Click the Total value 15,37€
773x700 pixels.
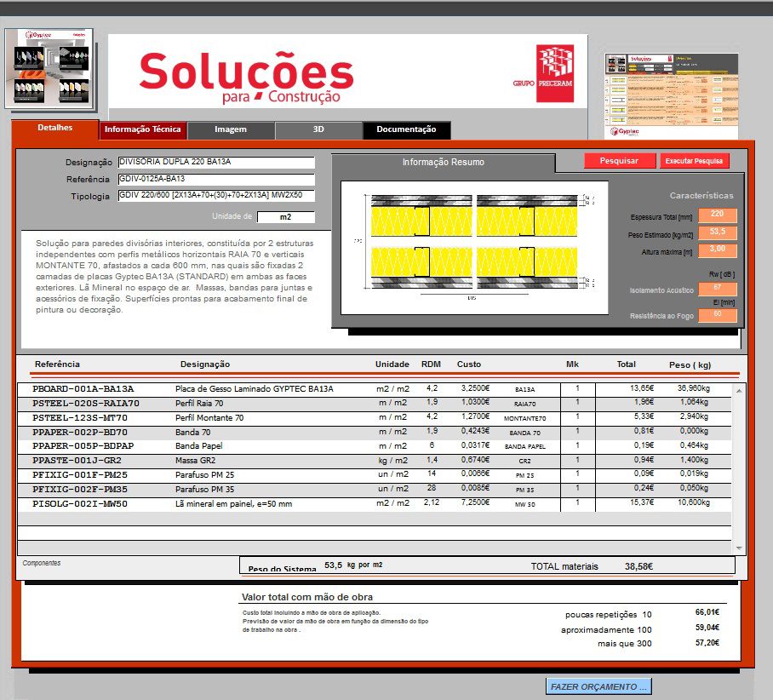642,502
